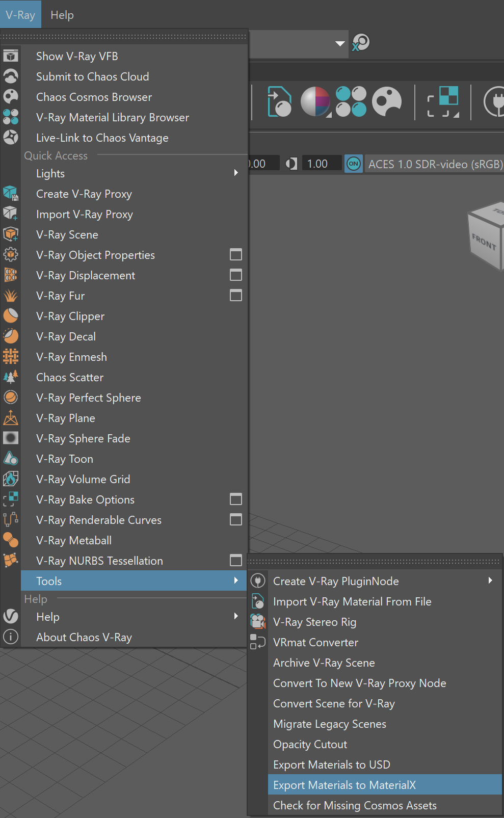Expand the Help submenu arrow
504x818 pixels.
coord(236,616)
